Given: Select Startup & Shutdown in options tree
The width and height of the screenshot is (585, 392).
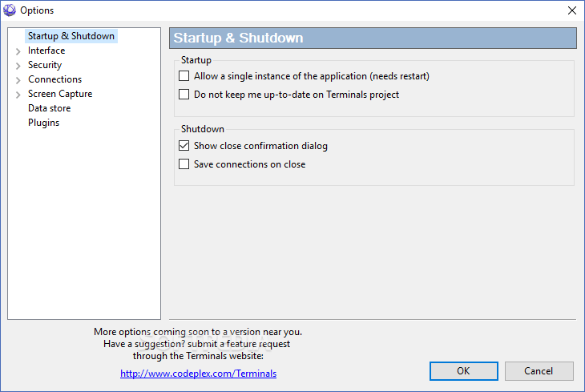Looking at the screenshot, I should (71, 36).
